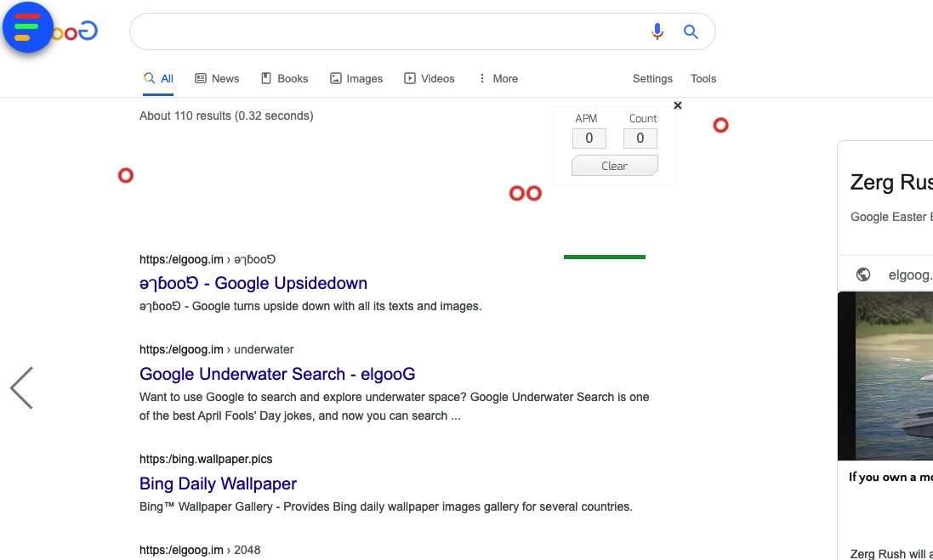The height and width of the screenshot is (560, 933).
Task: Click the Zerg Rush panel title
Action: click(891, 182)
